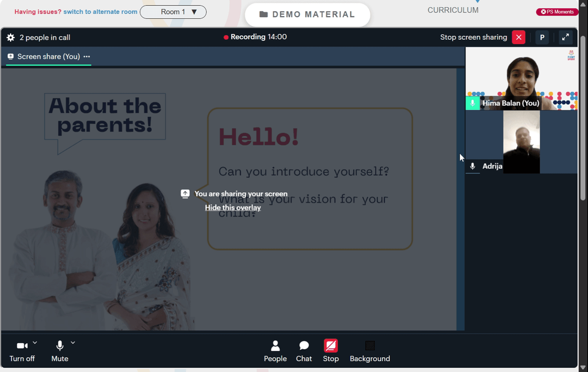The image size is (588, 372).
Task: Open the Room 1 dropdown
Action: tap(173, 12)
